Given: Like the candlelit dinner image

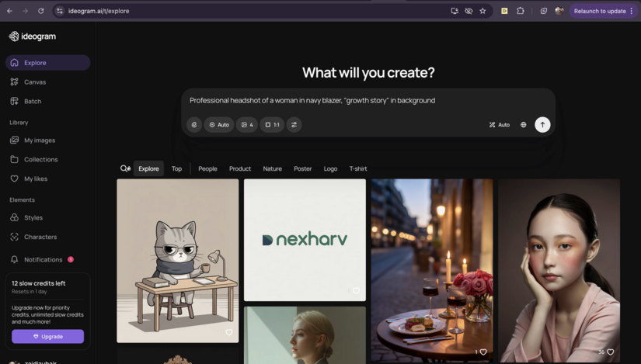Looking at the screenshot, I should click(483, 352).
